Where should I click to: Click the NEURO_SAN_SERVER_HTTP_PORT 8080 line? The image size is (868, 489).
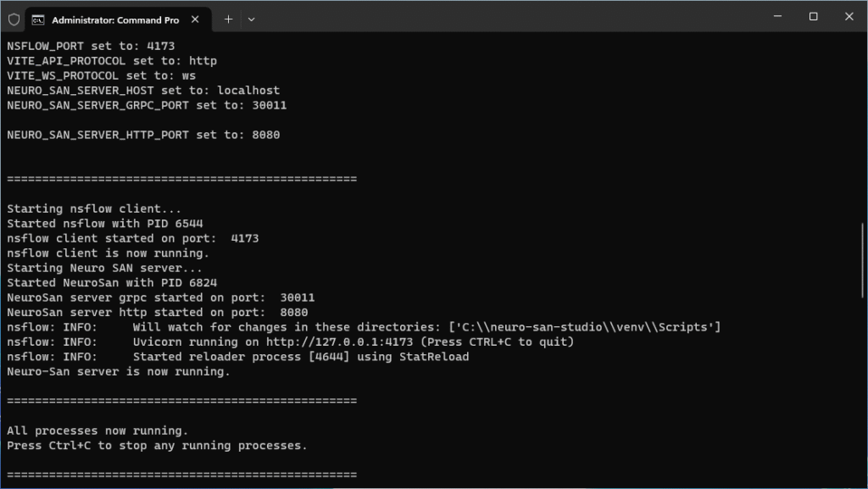click(143, 135)
